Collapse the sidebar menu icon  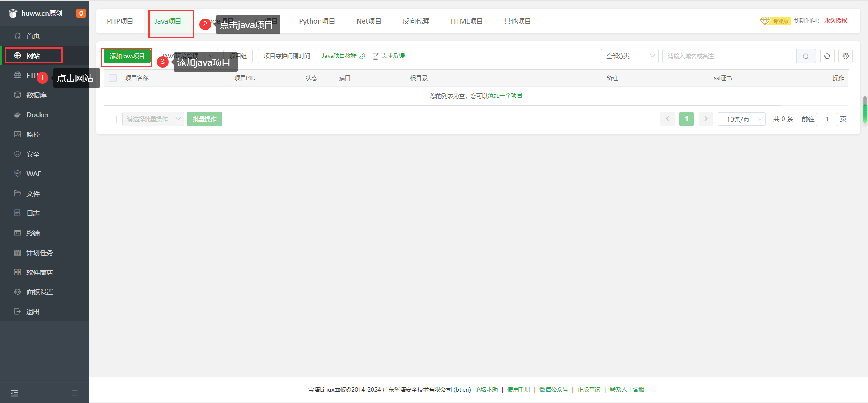coord(14,393)
